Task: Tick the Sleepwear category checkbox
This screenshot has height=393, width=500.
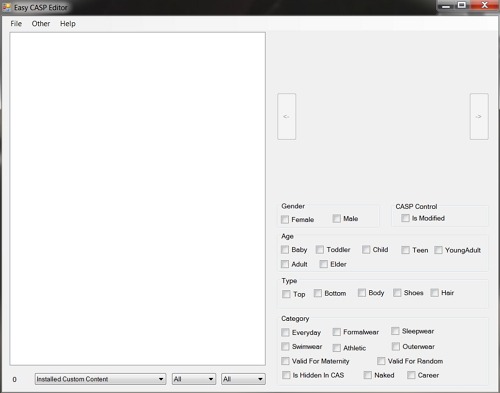Action: click(395, 331)
